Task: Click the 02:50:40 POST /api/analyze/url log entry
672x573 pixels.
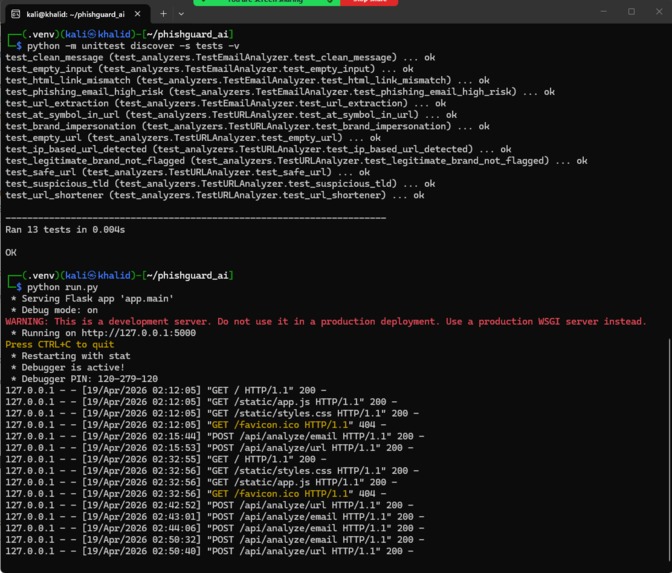Action: [209, 551]
